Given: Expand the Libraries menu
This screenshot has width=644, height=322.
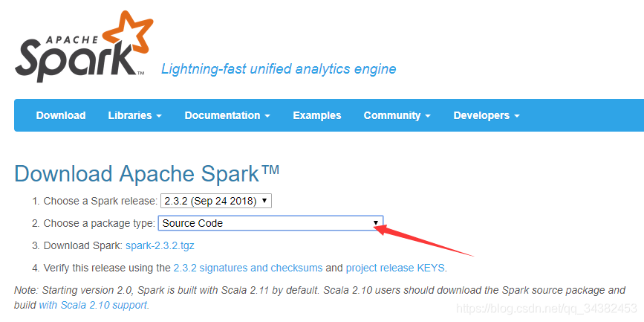Looking at the screenshot, I should coord(134,115).
